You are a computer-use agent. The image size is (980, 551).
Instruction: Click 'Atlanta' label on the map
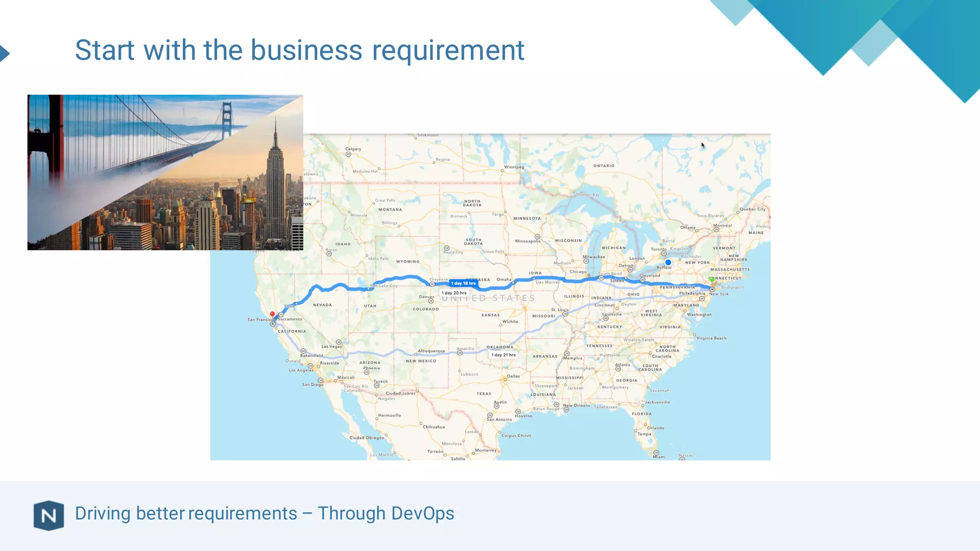(623, 364)
